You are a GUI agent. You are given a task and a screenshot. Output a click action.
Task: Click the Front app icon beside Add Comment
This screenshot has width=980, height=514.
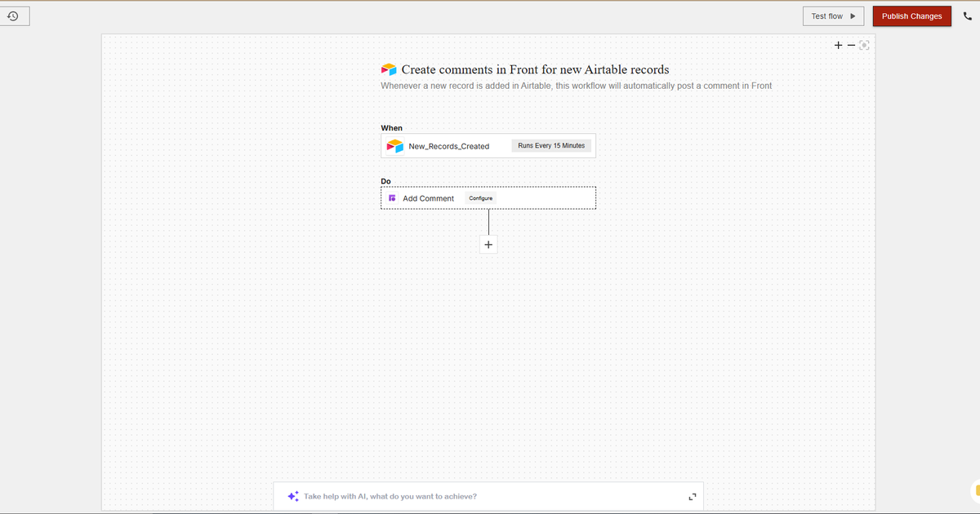pyautogui.click(x=393, y=197)
